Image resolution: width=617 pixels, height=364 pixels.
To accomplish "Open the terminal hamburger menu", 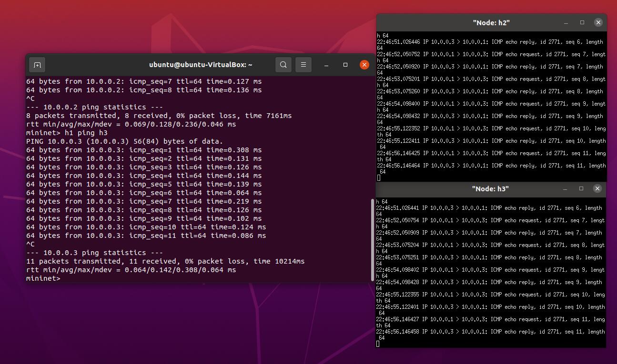I will (303, 65).
